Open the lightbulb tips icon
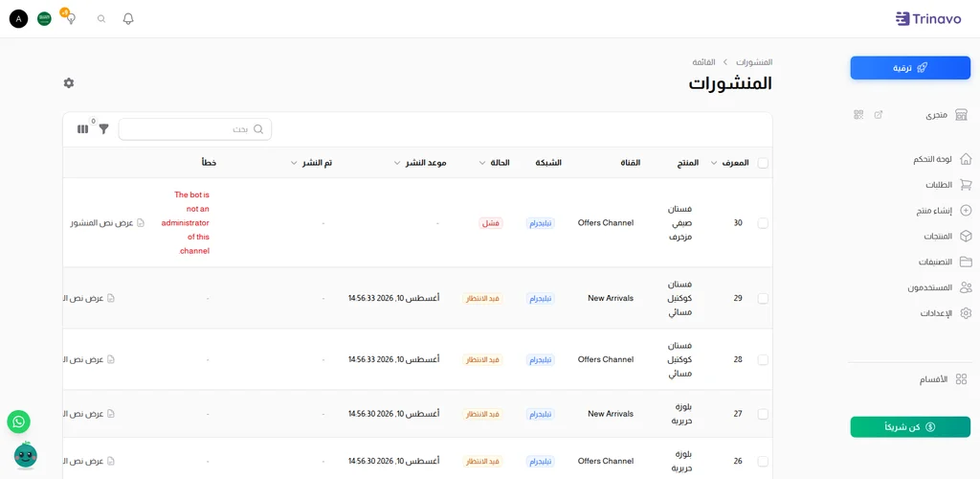 71,18
